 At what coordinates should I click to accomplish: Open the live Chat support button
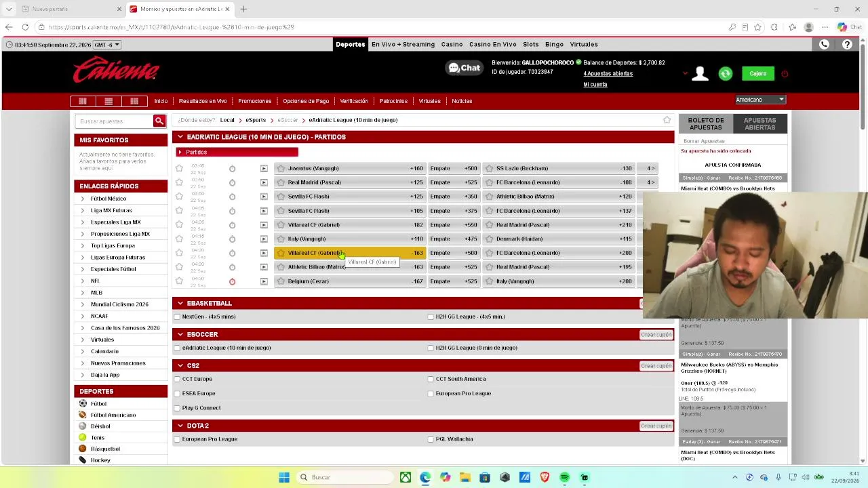coord(464,68)
